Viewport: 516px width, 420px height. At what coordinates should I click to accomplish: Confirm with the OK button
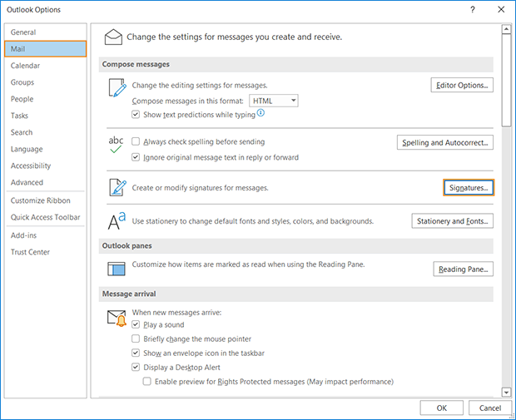click(441, 408)
